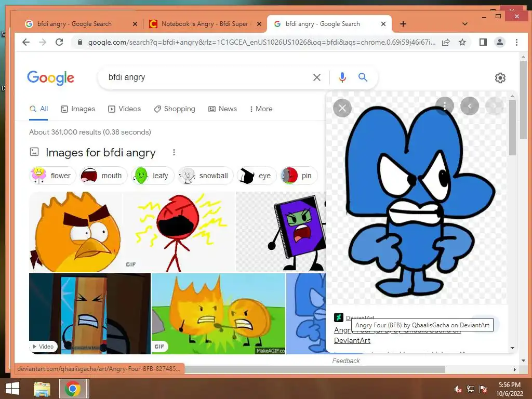Open more options beside Images for bfdi angry

pos(174,152)
